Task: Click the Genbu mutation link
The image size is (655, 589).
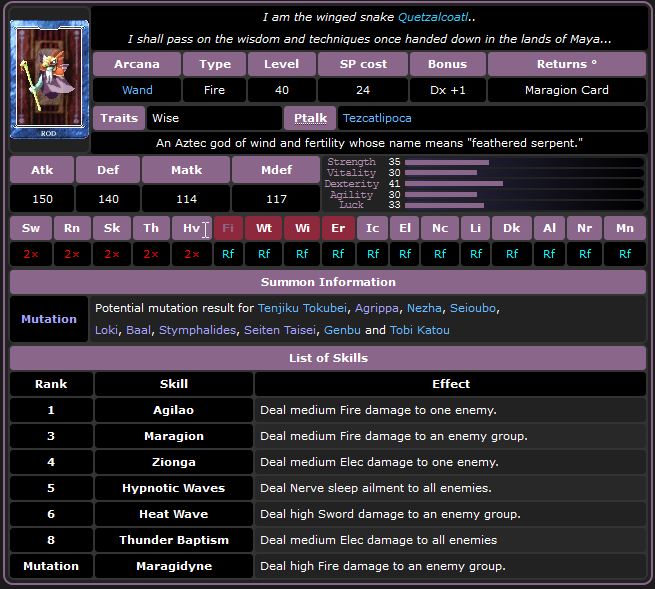Action: (x=342, y=330)
